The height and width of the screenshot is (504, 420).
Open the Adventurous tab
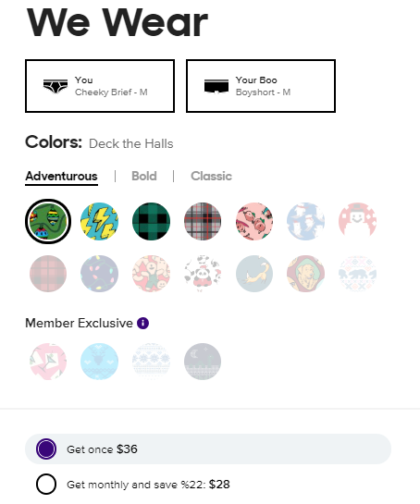[x=61, y=177]
